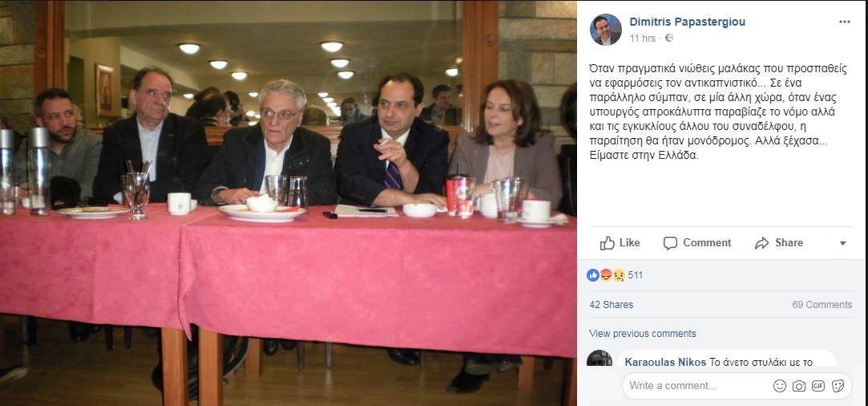The image size is (868, 406).
Task: View the 511 reactions list
Action: [636, 275]
